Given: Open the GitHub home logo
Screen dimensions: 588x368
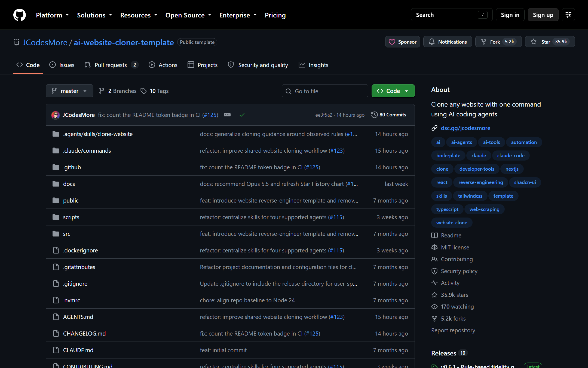Looking at the screenshot, I should click(20, 15).
